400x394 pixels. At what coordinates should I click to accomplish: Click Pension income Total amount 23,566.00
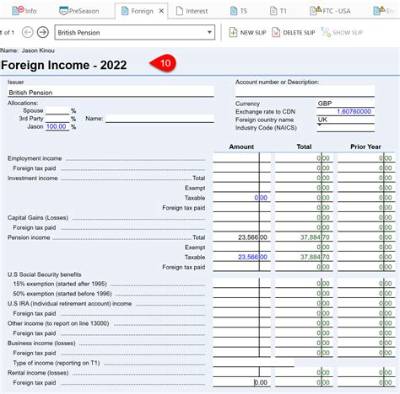[x=242, y=237]
